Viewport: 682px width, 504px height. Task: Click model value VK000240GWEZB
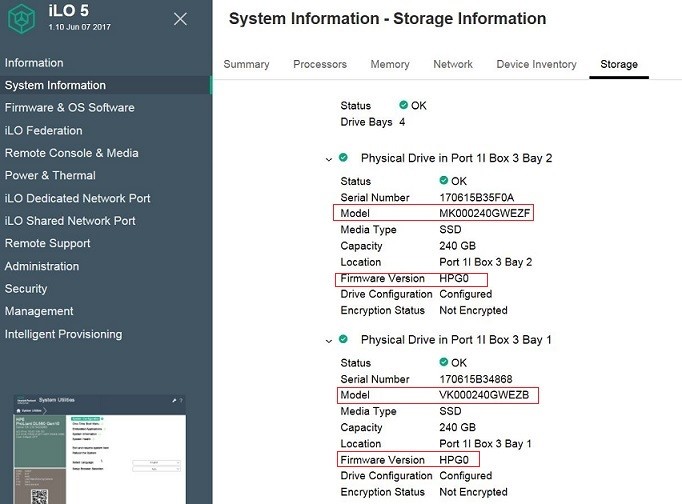click(484, 395)
